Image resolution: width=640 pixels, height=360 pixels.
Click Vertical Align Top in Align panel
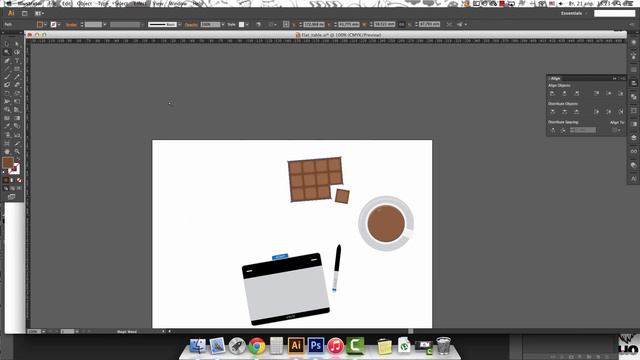pos(596,93)
